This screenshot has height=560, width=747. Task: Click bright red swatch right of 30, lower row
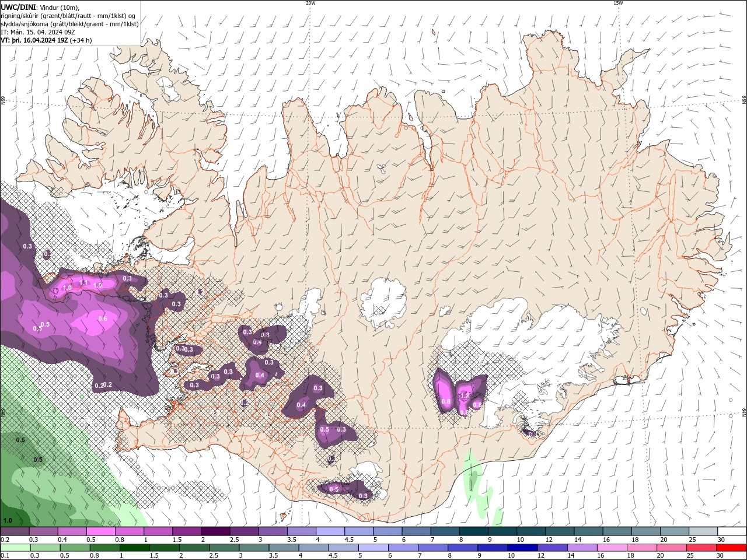(732, 548)
